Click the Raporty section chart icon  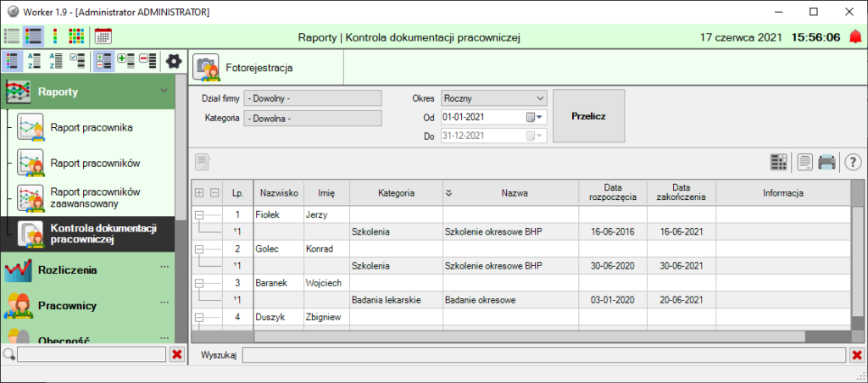click(x=17, y=92)
